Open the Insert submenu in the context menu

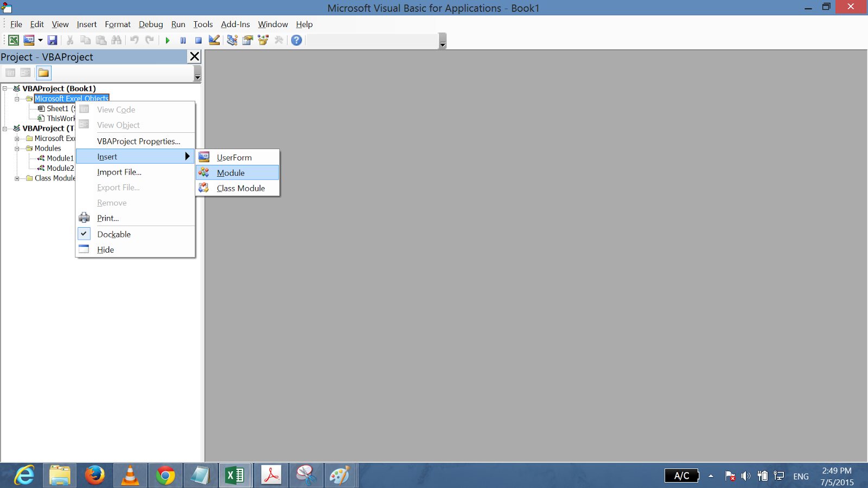pos(135,157)
